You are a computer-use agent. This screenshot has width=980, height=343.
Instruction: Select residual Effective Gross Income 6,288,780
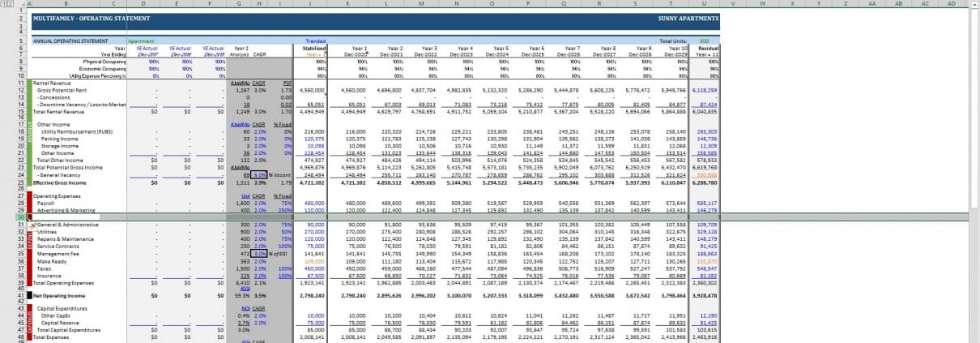[705, 182]
